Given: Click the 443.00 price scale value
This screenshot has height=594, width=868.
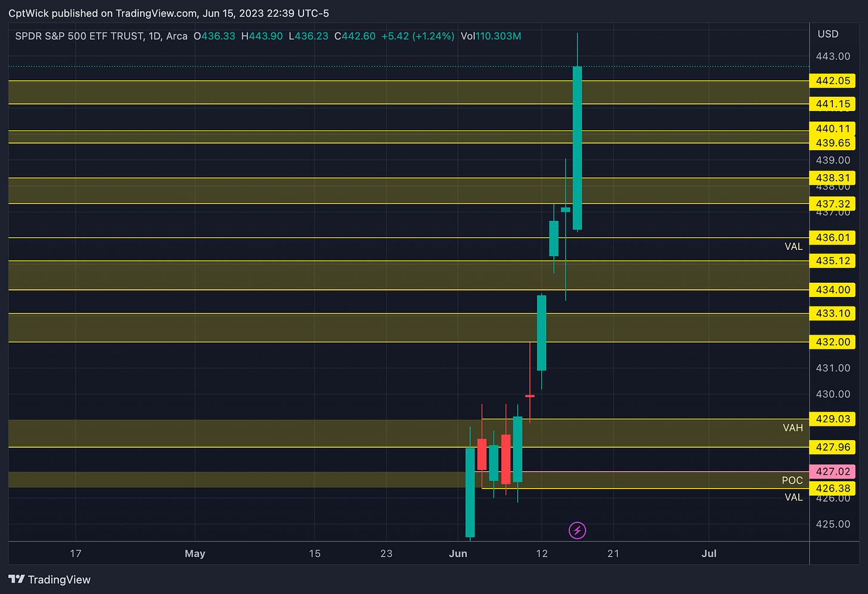Looking at the screenshot, I should point(833,56).
